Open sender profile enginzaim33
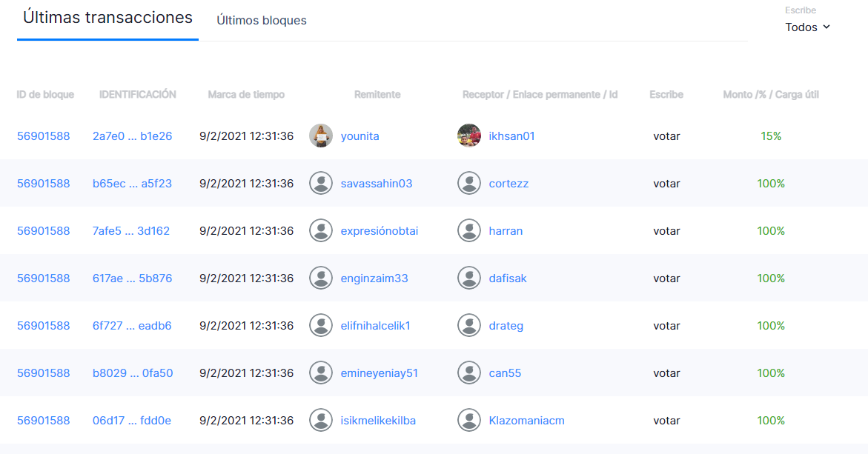Screen dimensions: 868x454 [374, 278]
